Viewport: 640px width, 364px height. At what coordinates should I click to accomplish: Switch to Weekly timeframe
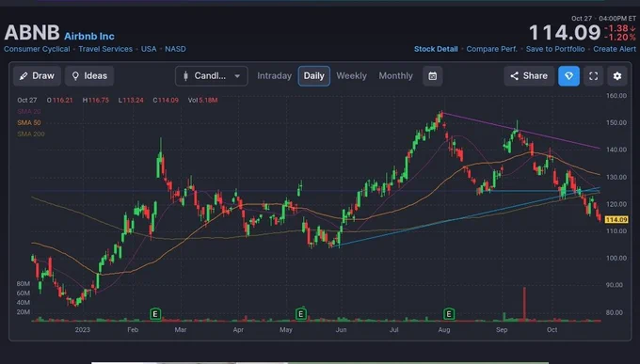351,76
